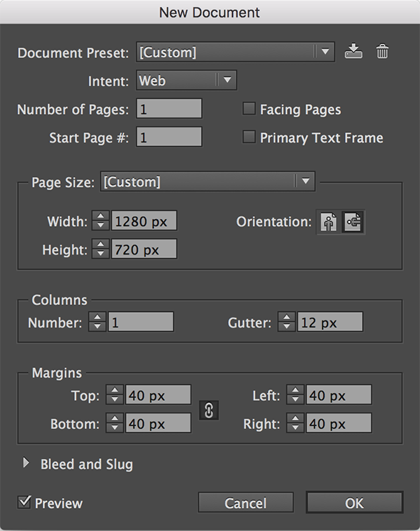Toggle the margins chain link icon

[209, 410]
